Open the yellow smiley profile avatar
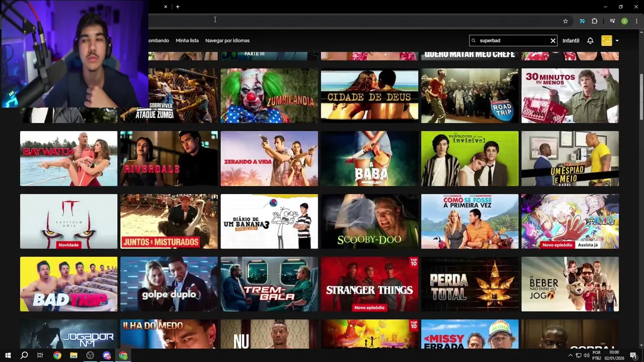 point(607,41)
